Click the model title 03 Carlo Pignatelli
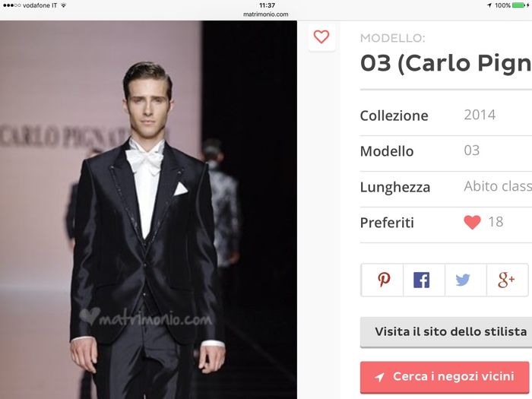This screenshot has width=532, height=399. [x=446, y=63]
